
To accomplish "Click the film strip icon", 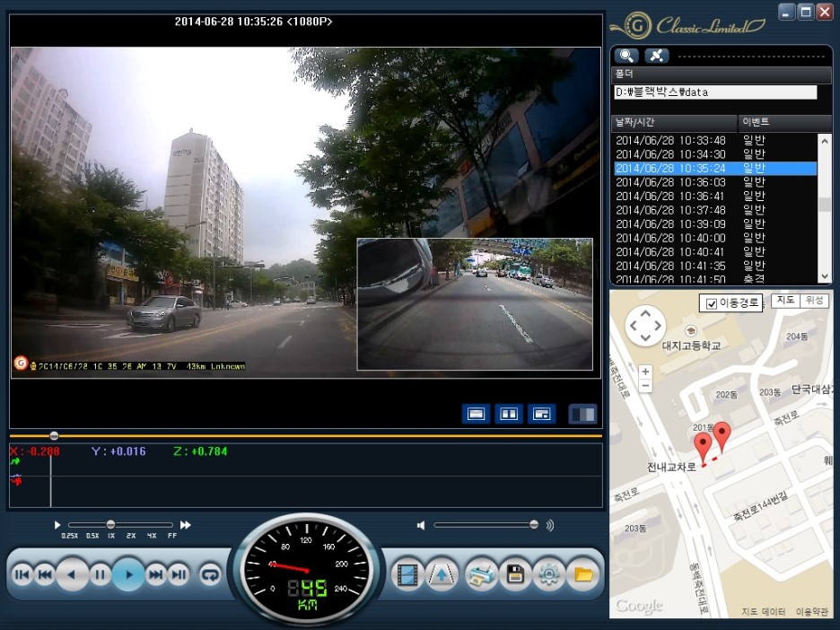I will click(x=407, y=574).
